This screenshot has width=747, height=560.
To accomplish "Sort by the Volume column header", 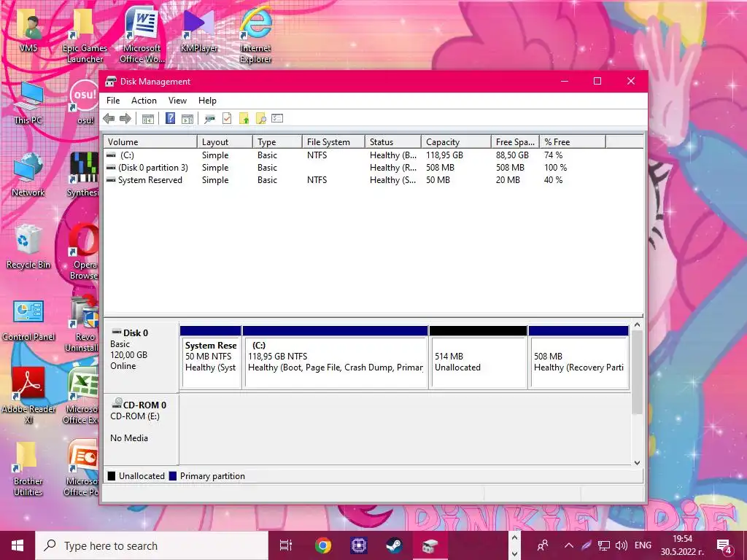I will coord(150,142).
